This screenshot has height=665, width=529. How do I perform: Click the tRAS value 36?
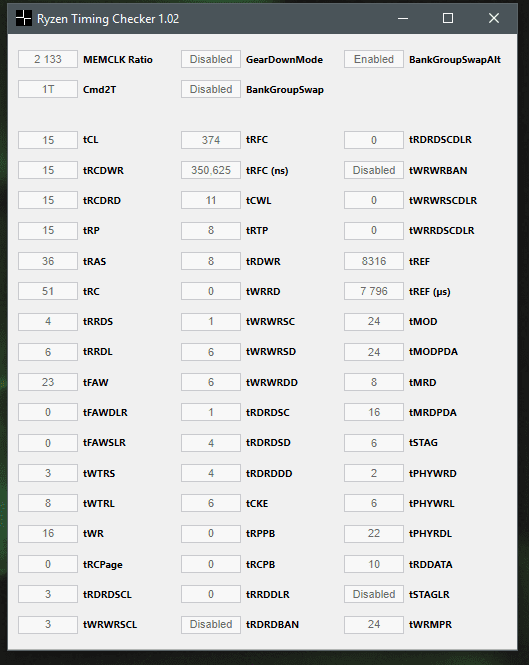click(x=48, y=261)
